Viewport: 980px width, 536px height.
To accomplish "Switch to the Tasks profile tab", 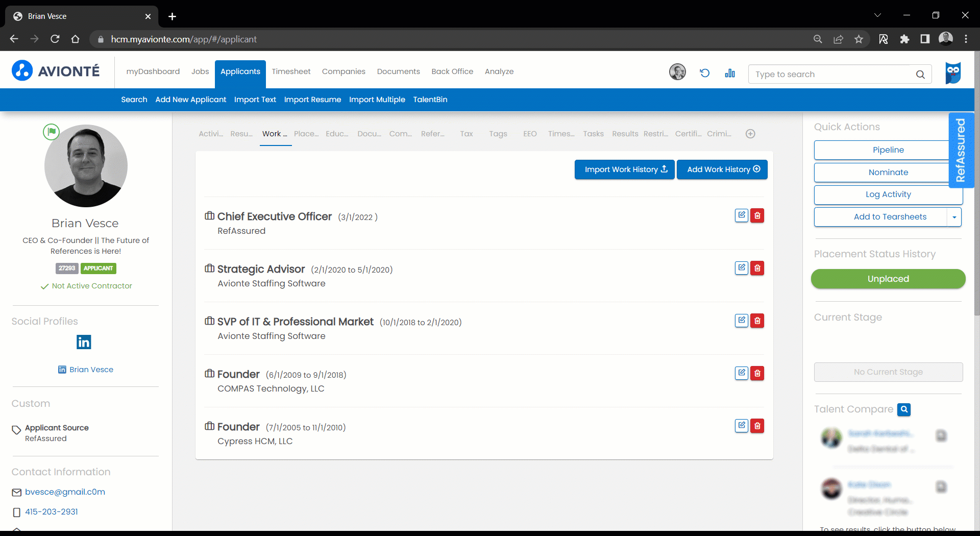I will 593,134.
